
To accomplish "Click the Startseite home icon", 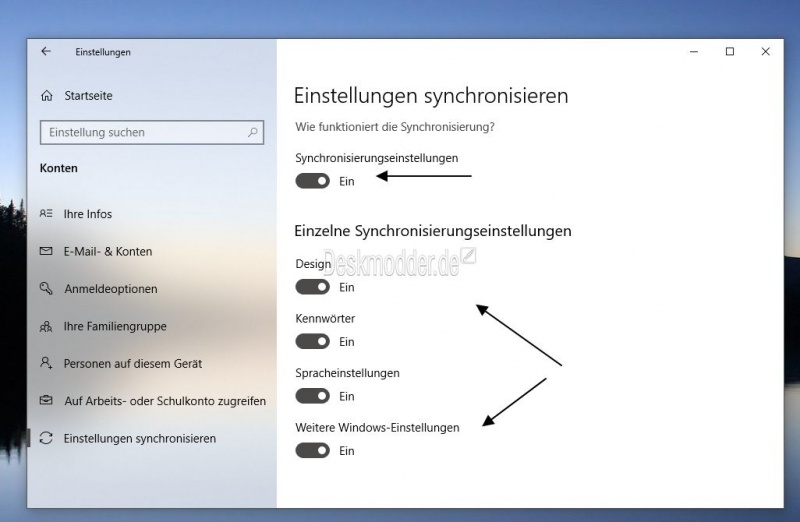I will pos(46,95).
